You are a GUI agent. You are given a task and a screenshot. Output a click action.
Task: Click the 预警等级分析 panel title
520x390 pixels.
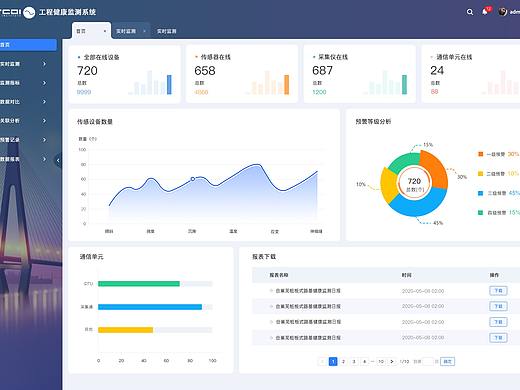click(x=373, y=121)
